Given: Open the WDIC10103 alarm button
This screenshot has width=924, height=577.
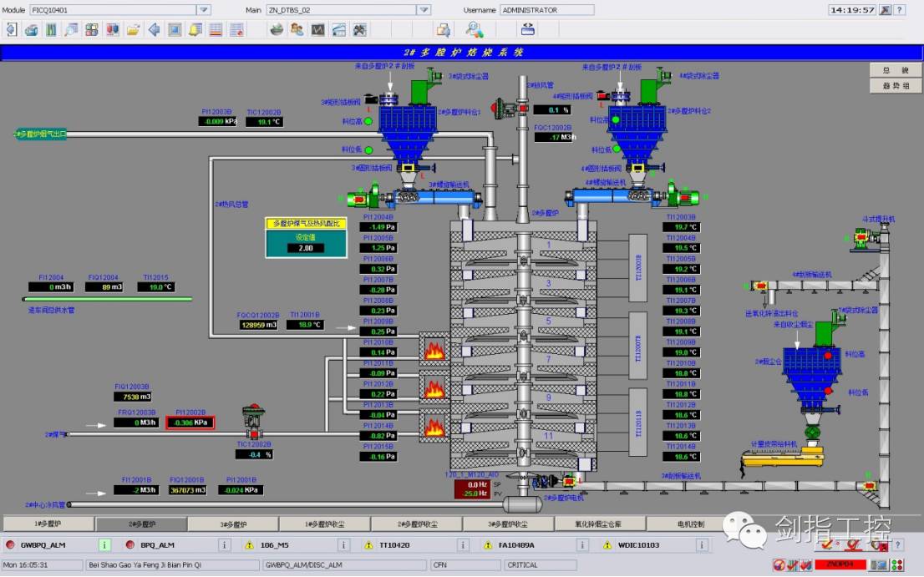Looking at the screenshot, I should click(646, 545).
